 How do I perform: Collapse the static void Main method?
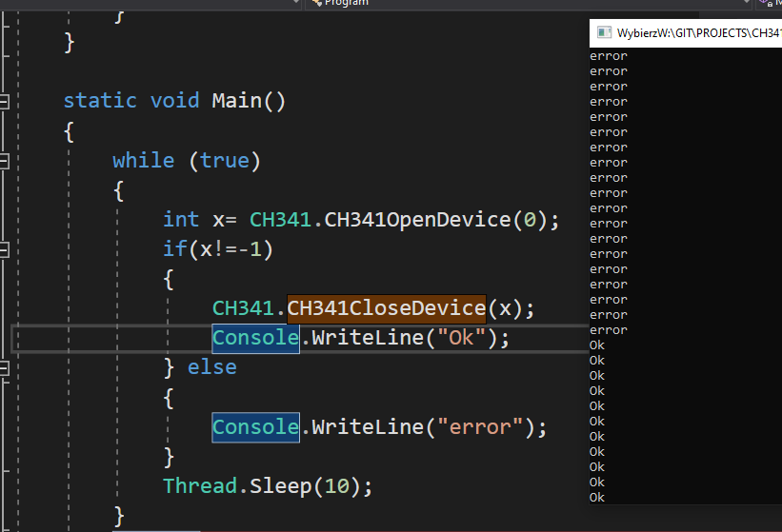[x=4, y=102]
